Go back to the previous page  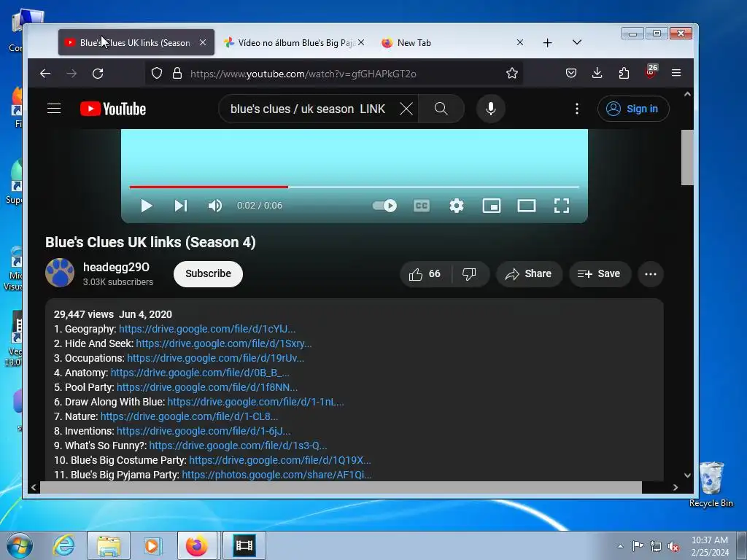pyautogui.click(x=45, y=74)
